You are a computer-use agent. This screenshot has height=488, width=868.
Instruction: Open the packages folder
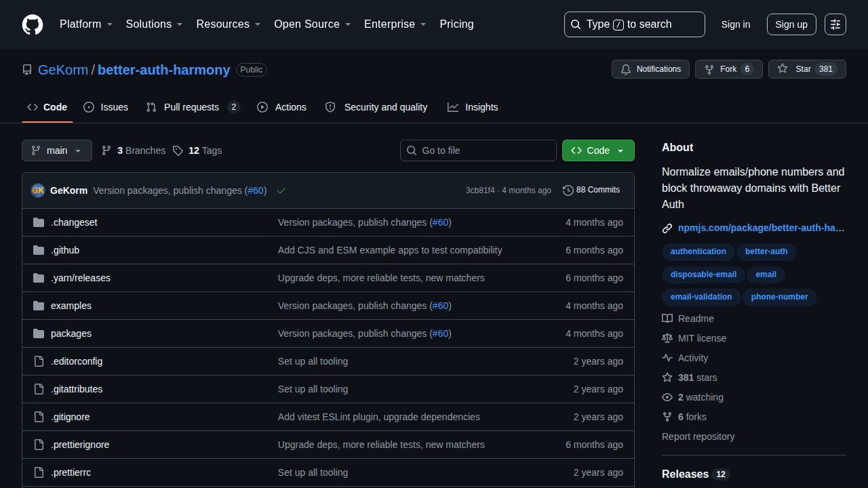pyautogui.click(x=71, y=333)
